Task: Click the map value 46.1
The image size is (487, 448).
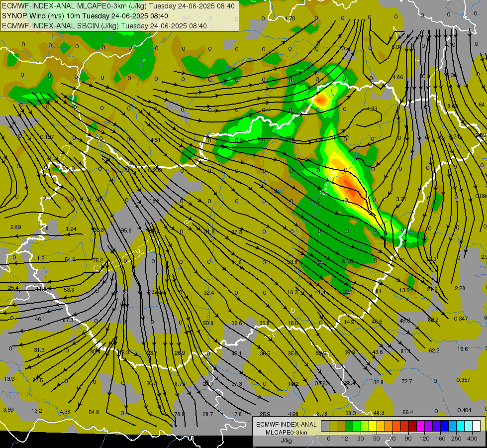Action: pos(40,319)
